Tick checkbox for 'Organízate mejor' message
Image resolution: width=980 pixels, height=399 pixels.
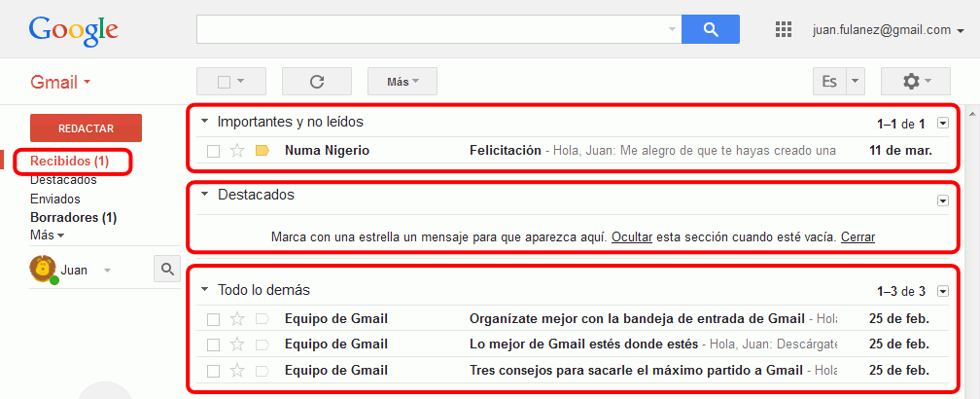213,319
